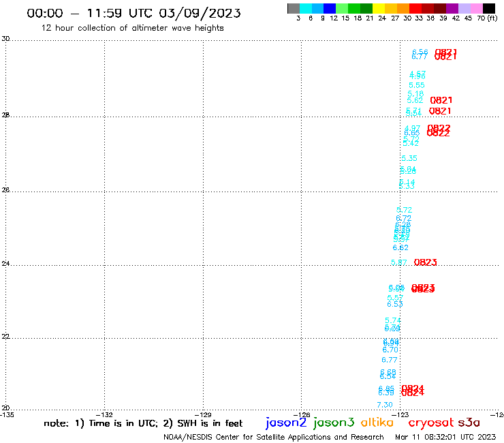Click 'NOAA/NESDIS Center for Satellite Applications and Research'
The image size is (504, 443).
coord(274,437)
